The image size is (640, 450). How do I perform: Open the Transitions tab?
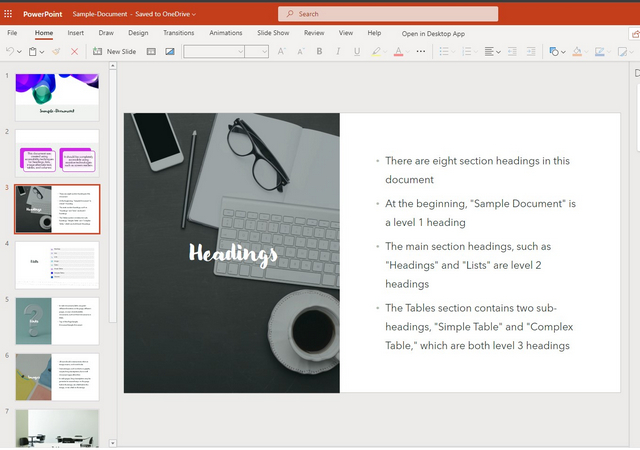click(179, 33)
